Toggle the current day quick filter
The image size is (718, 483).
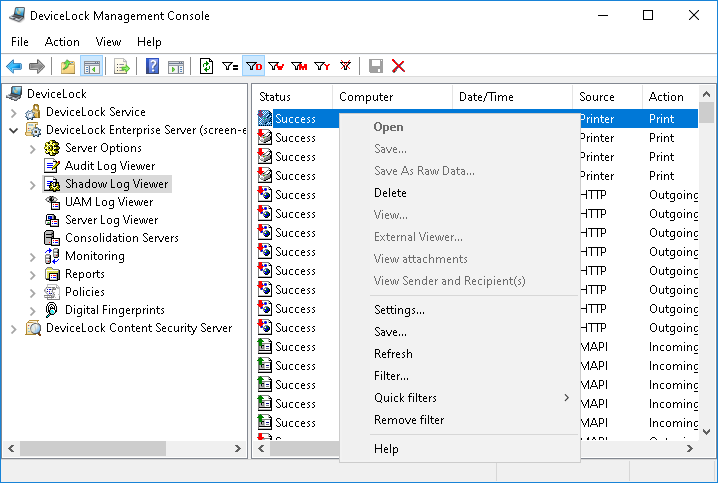click(x=254, y=66)
